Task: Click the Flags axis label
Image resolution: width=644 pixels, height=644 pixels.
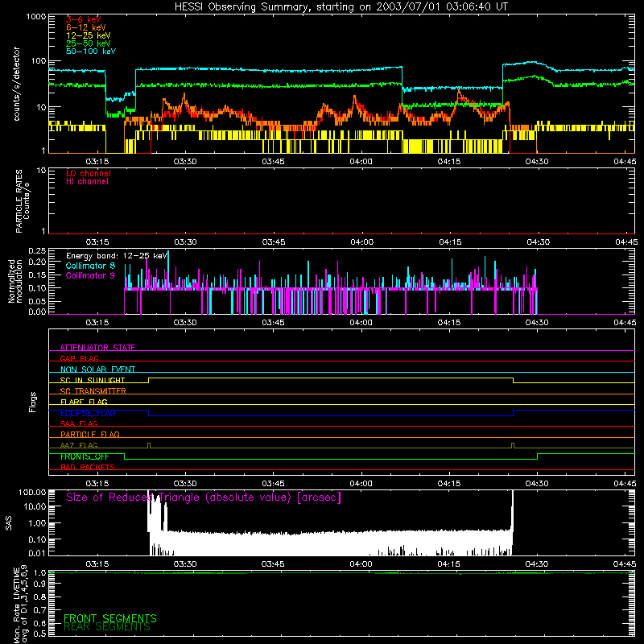Action: (33, 402)
